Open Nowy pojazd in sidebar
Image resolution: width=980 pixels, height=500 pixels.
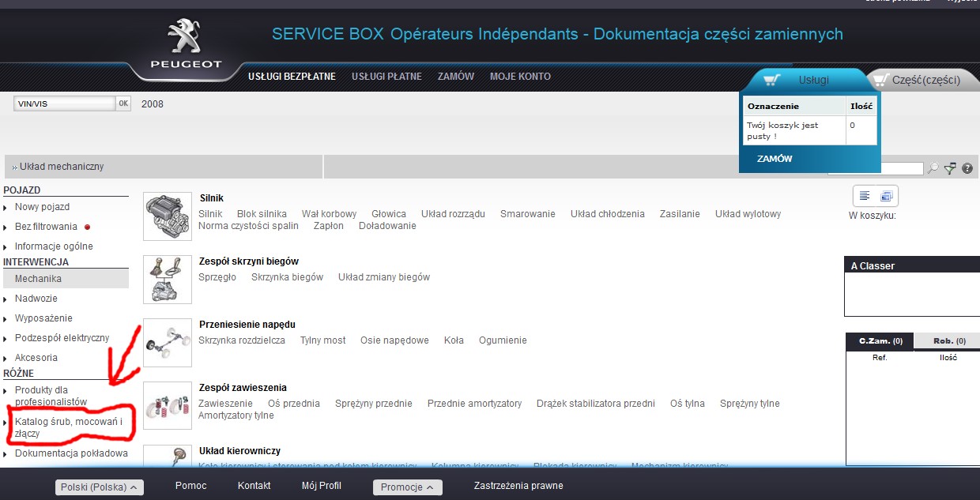pyautogui.click(x=42, y=207)
